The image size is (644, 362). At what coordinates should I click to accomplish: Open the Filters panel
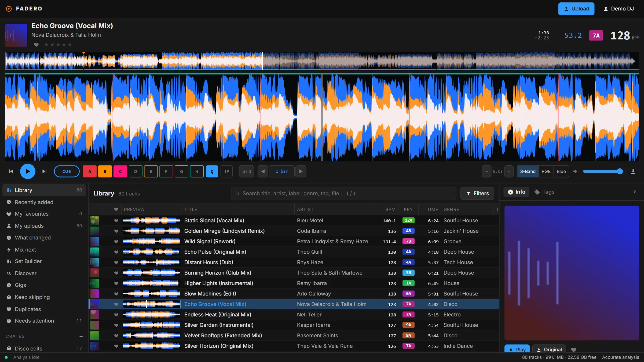tap(477, 193)
